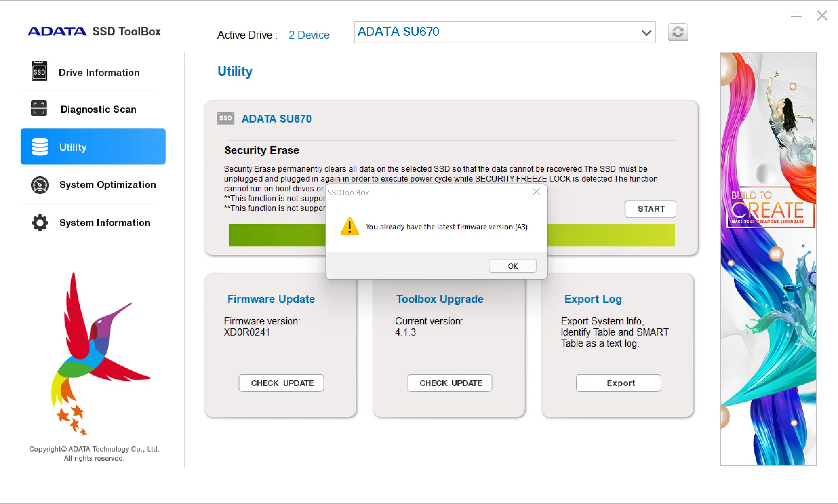Open System Optimization page

88,185
